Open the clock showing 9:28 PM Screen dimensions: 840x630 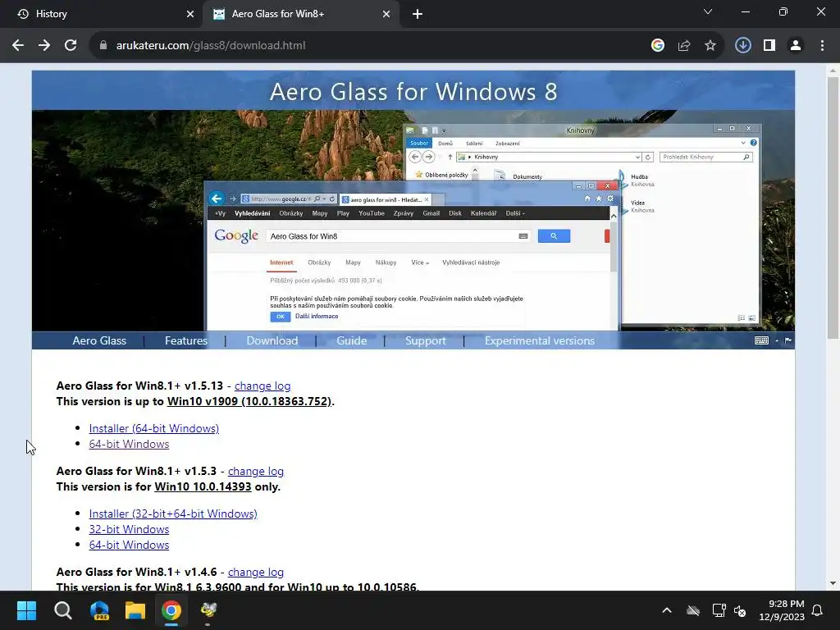[782, 610]
